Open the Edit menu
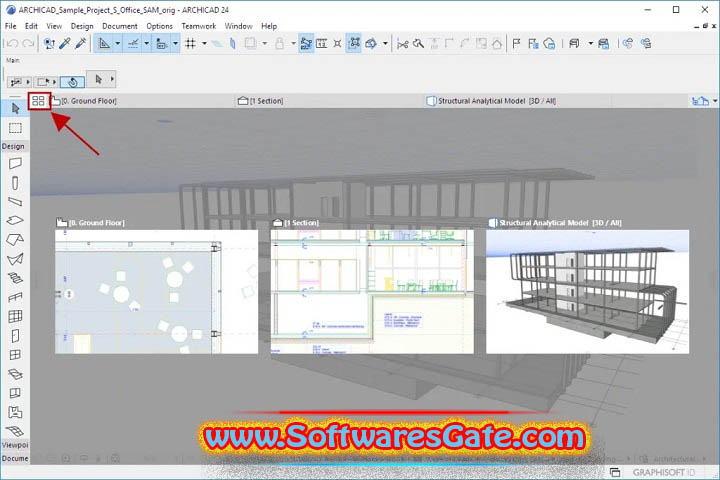 click(31, 26)
